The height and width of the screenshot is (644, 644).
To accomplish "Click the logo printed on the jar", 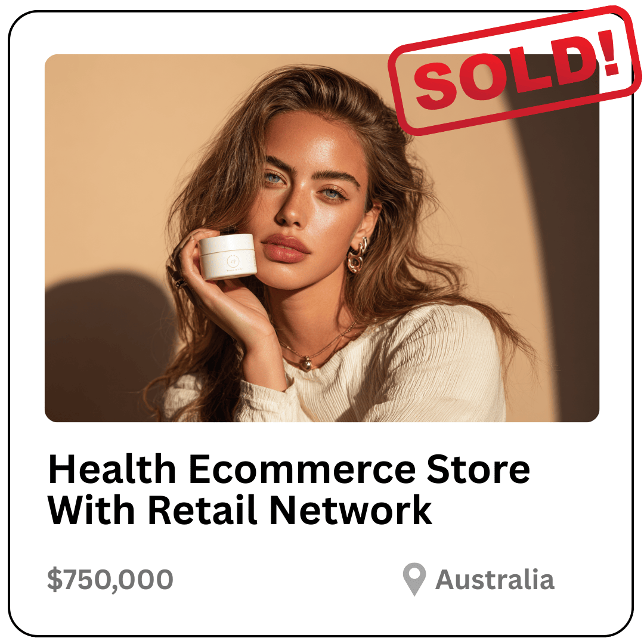I will [x=233, y=261].
